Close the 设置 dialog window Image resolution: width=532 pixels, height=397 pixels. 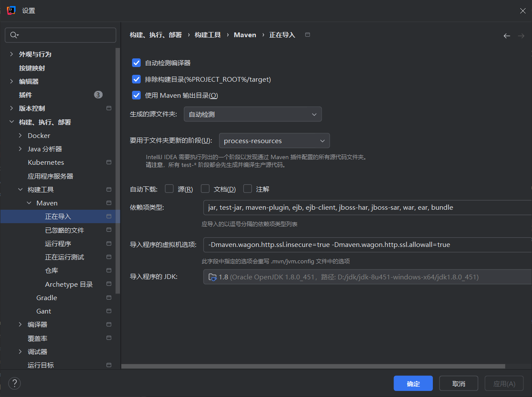click(x=523, y=11)
